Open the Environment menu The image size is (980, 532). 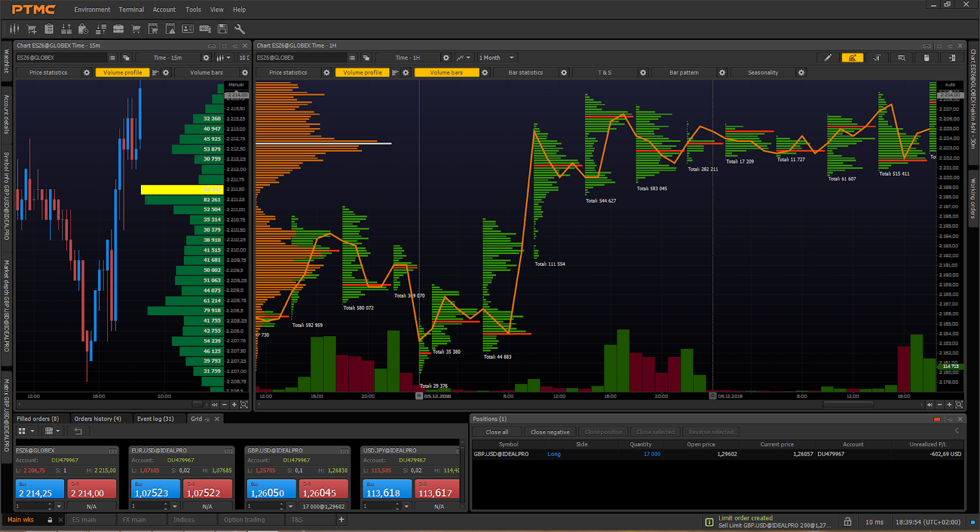92,9
